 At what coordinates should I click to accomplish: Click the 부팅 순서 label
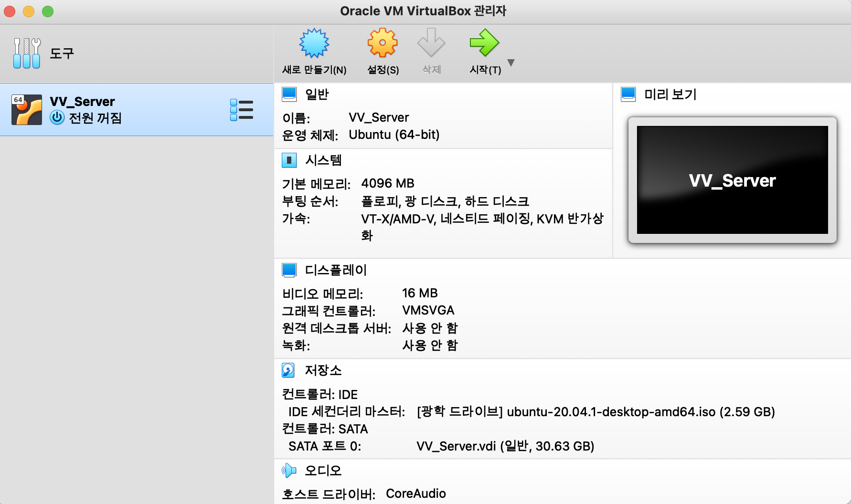310,201
